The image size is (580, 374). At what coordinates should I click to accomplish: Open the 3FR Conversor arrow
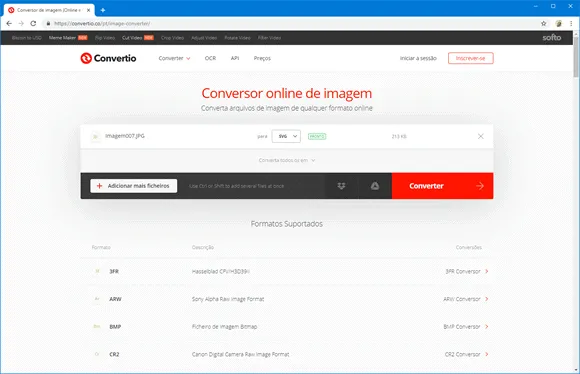487,271
